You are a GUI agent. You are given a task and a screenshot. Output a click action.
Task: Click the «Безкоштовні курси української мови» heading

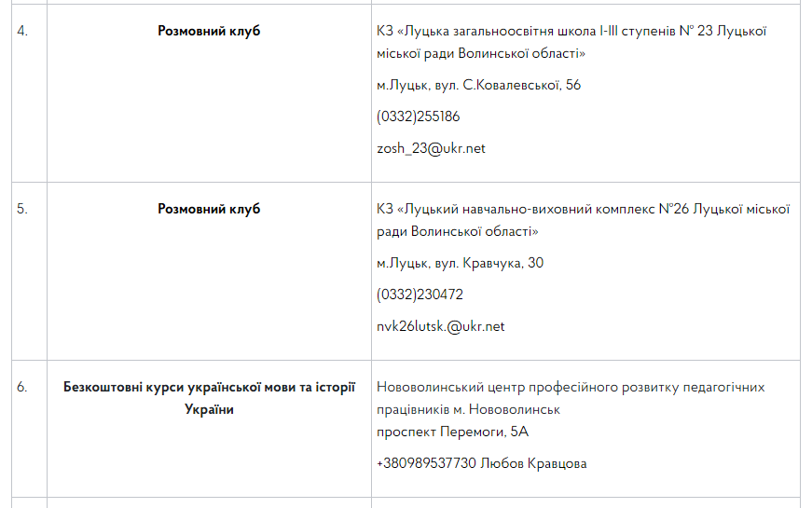point(209,387)
